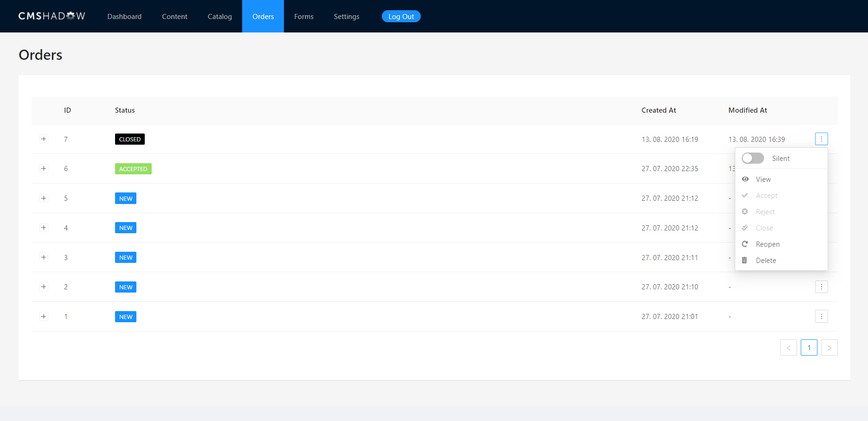Go to Settings in the navbar
The width and height of the screenshot is (868, 421).
347,16
